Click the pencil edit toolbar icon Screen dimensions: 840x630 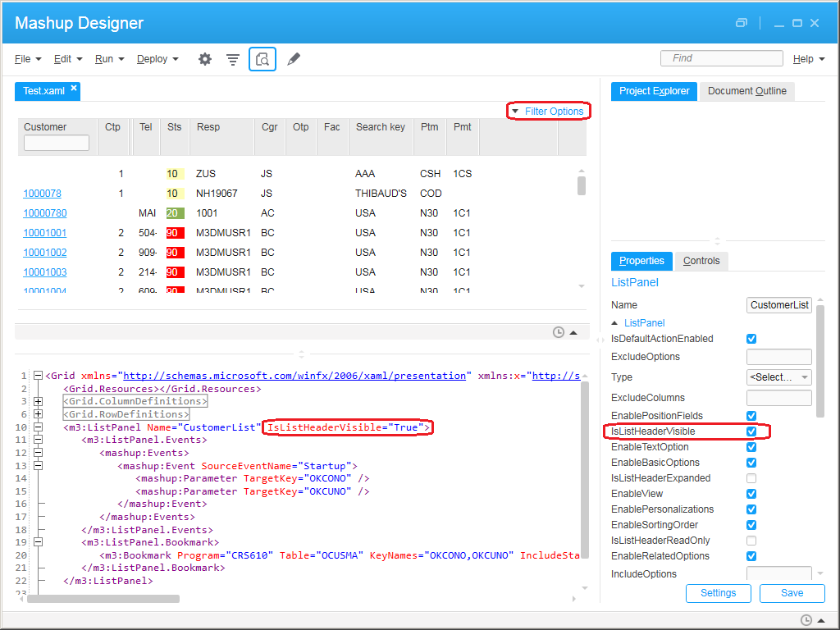[294, 59]
